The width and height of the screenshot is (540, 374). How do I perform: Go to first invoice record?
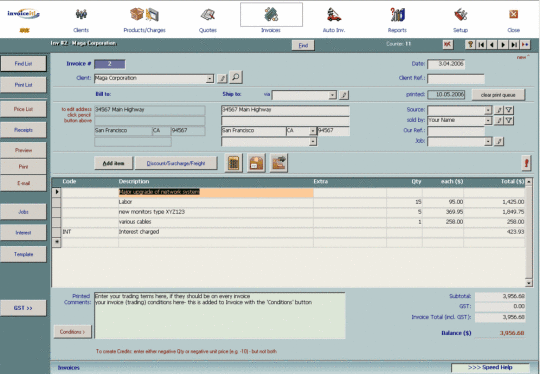[x=481, y=45]
